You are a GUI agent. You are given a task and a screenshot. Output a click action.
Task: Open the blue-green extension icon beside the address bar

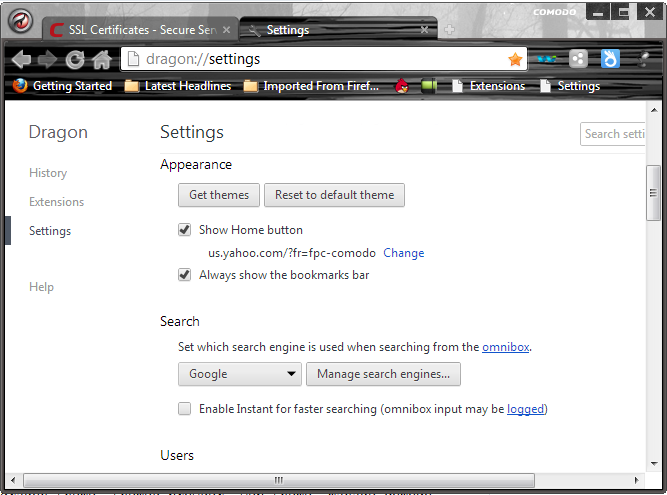tap(547, 59)
